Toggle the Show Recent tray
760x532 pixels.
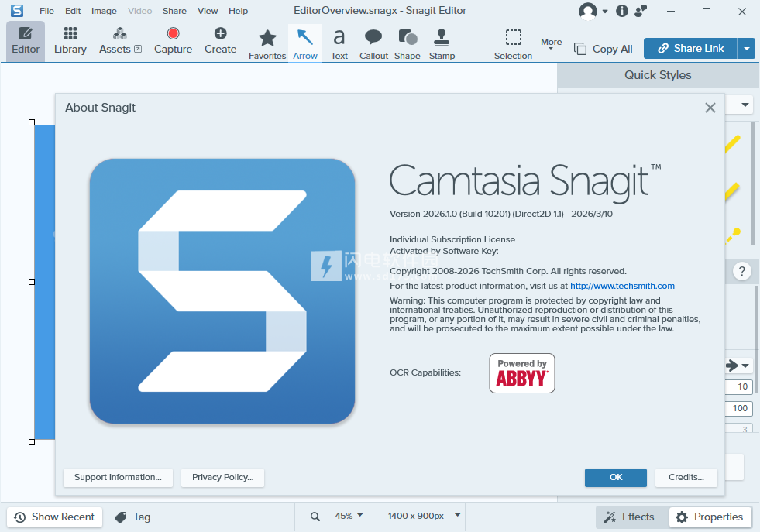pos(54,517)
